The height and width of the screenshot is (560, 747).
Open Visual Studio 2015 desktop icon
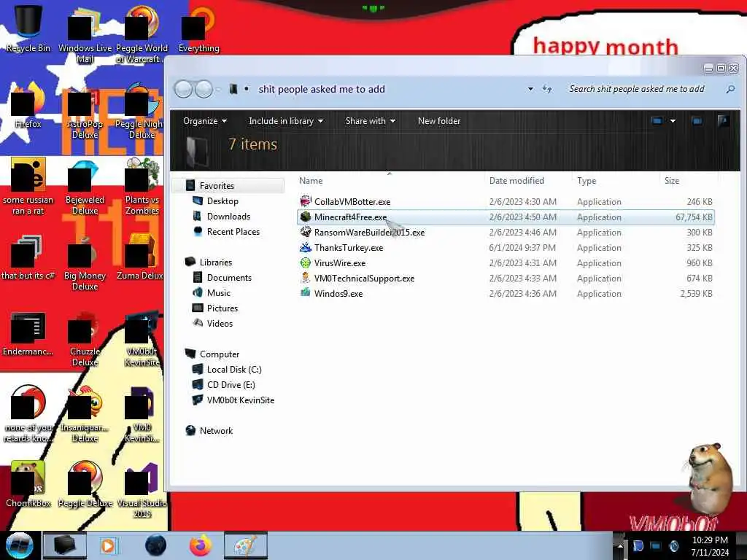click(x=142, y=491)
